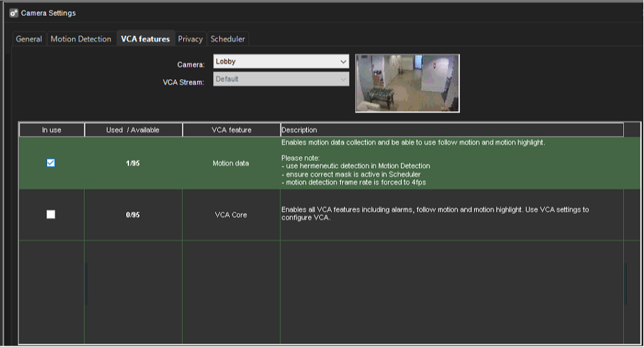Click the 0/95 usage cell
The width and height of the screenshot is (644, 347).
133,214
